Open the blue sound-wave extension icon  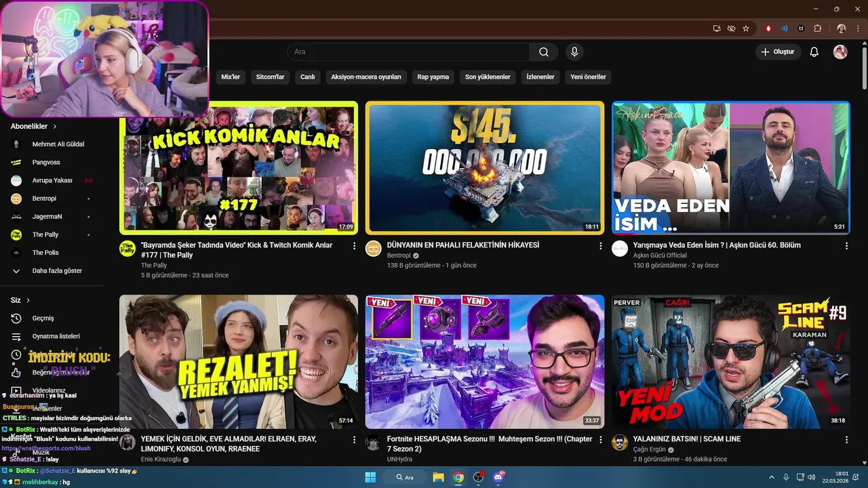pos(785,28)
